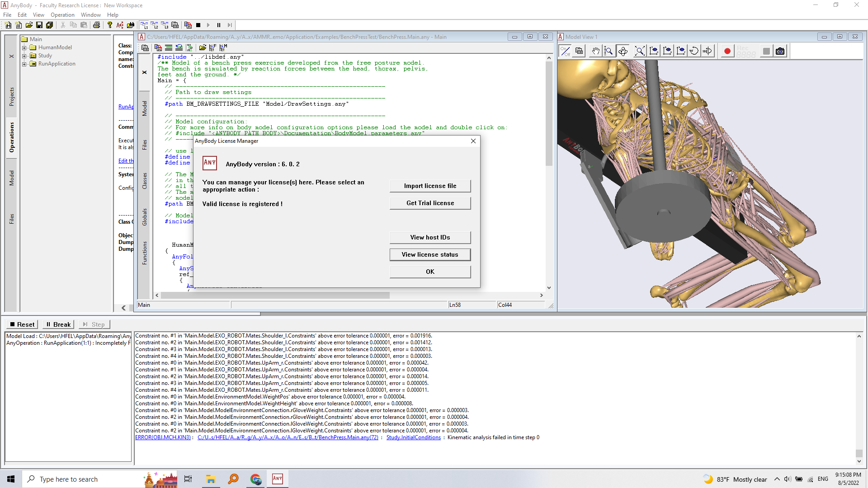Click the Reset button

22,324
